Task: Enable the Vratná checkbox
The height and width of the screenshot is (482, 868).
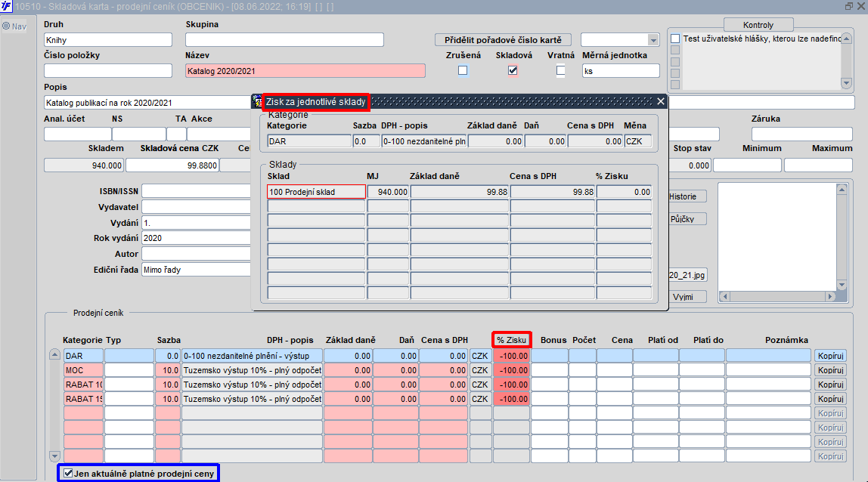Action: (561, 70)
